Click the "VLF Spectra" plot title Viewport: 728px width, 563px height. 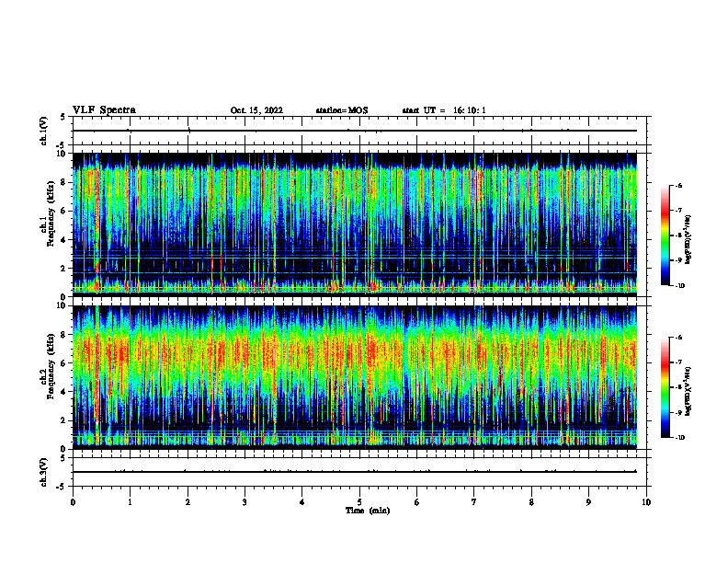(x=104, y=110)
